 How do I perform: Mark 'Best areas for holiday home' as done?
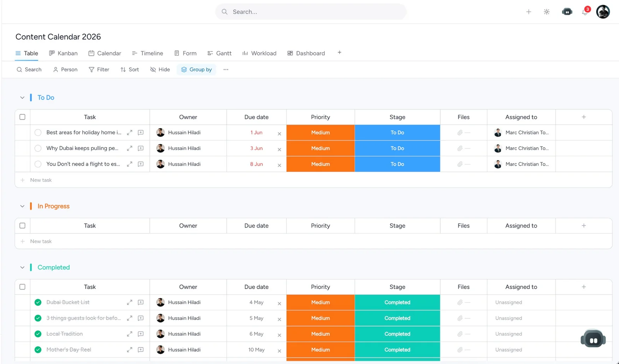[x=38, y=133]
